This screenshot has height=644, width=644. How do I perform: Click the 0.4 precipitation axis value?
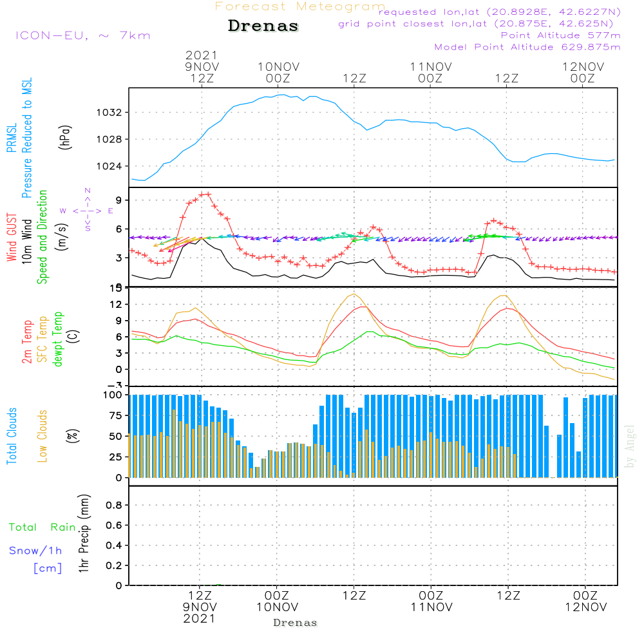point(114,545)
